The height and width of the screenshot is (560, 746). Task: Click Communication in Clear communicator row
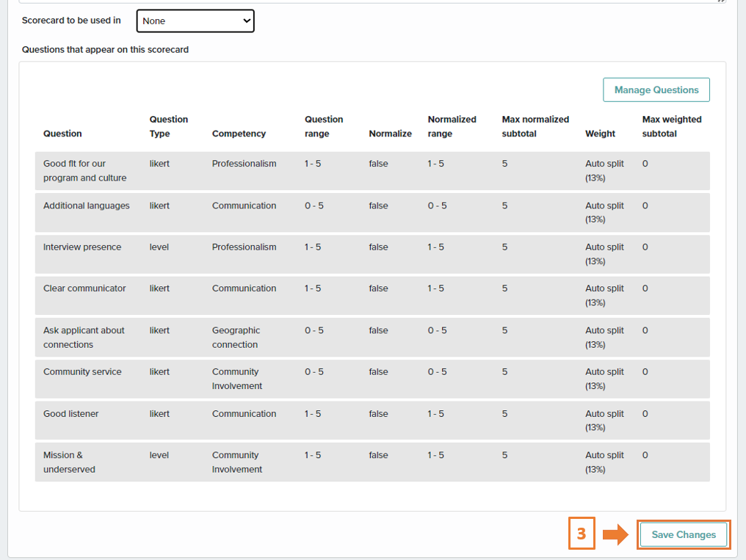point(244,288)
